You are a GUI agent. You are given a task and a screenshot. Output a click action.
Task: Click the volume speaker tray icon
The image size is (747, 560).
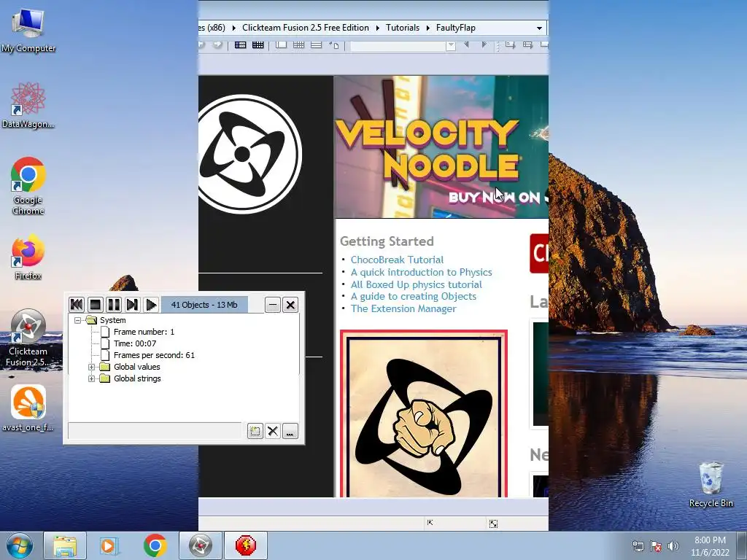click(x=673, y=546)
